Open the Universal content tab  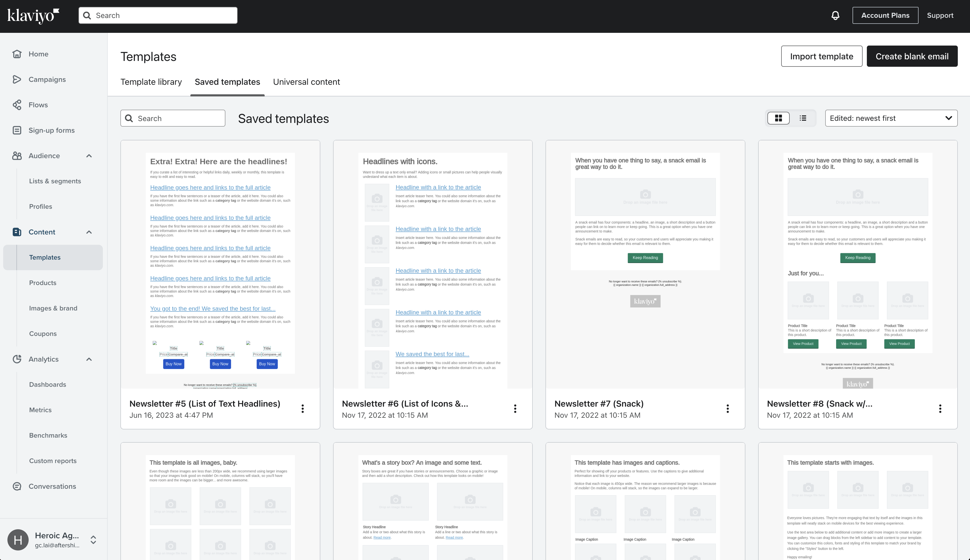[x=306, y=82]
